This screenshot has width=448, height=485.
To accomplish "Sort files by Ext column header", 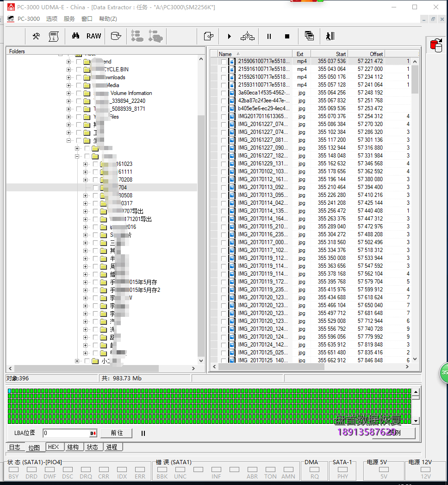I will pyautogui.click(x=301, y=54).
